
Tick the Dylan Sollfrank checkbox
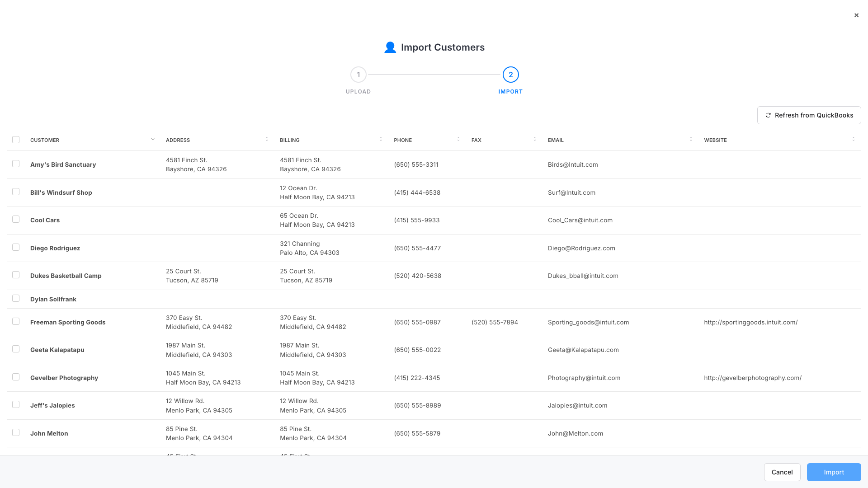[x=16, y=298]
